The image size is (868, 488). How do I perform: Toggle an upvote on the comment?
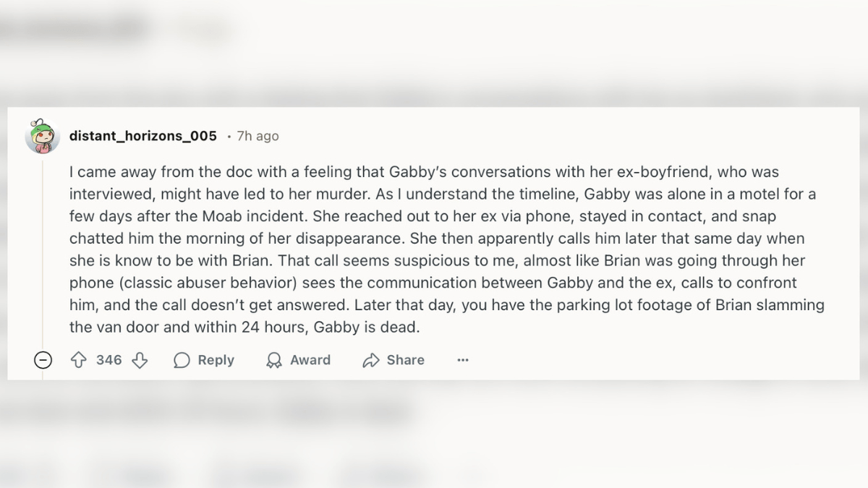[x=77, y=359]
